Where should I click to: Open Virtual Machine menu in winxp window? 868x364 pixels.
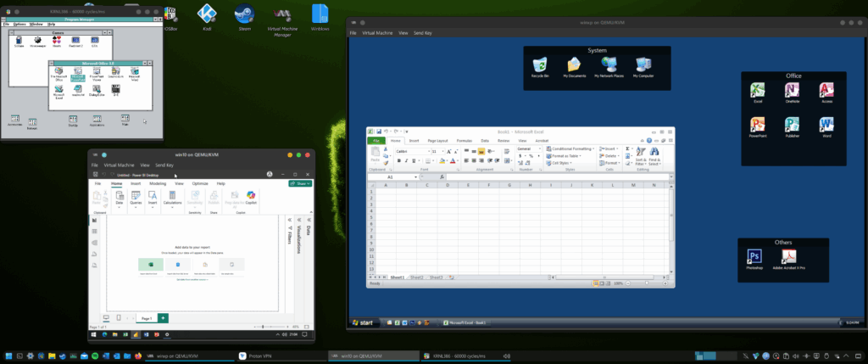(x=377, y=33)
